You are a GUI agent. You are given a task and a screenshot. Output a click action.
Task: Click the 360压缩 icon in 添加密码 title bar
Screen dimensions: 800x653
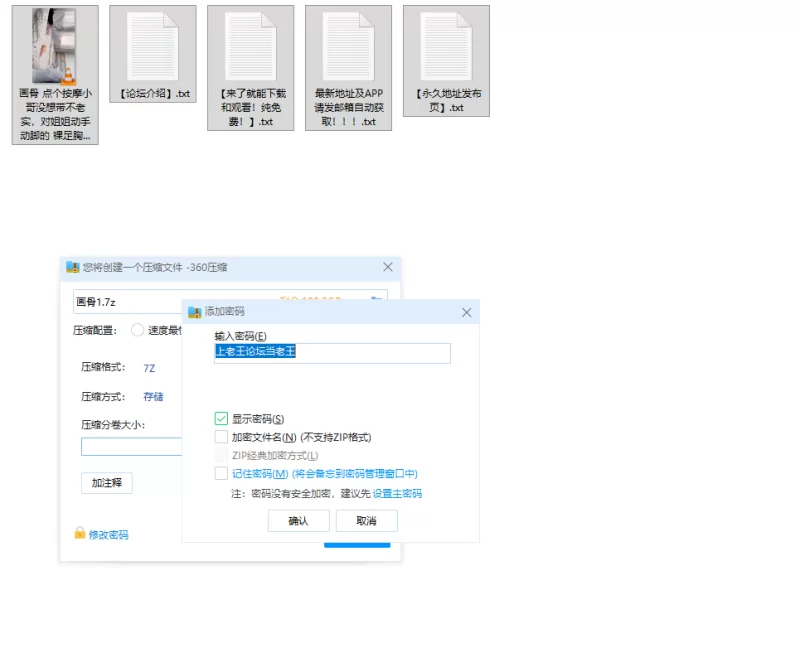click(194, 312)
